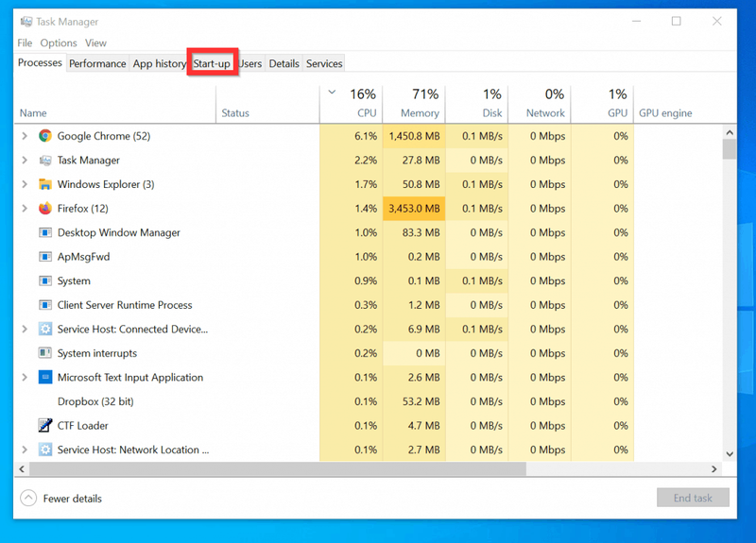The image size is (756, 543).
Task: Sort processes by Memory column header
Action: click(x=414, y=105)
